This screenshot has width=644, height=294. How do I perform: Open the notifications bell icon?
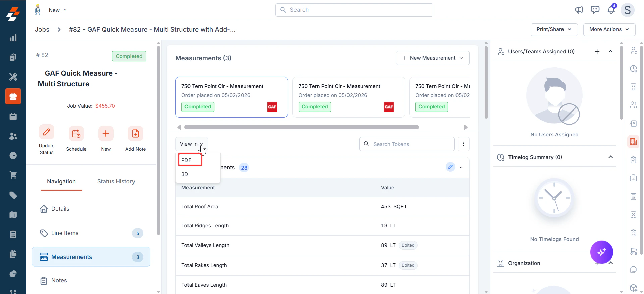point(611,10)
